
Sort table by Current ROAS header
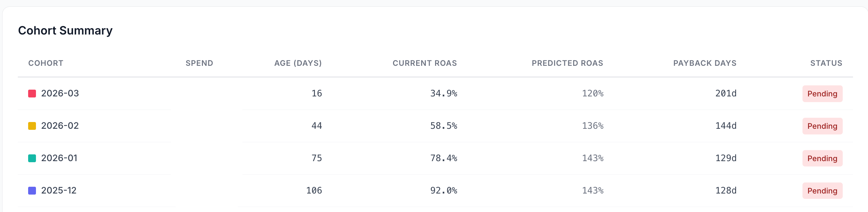click(424, 63)
